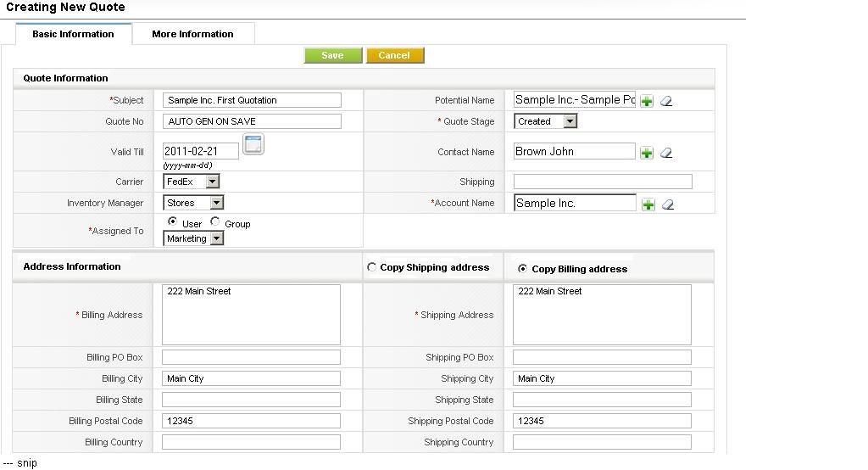Viewport: 868px width, 470px height.
Task: Select the Group radio button
Action: [x=214, y=221]
